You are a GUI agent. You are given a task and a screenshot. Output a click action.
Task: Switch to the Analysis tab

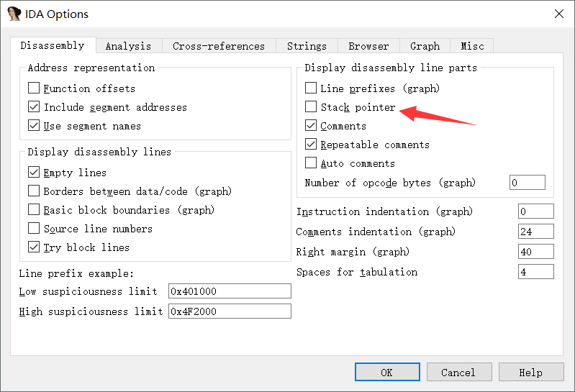point(128,46)
